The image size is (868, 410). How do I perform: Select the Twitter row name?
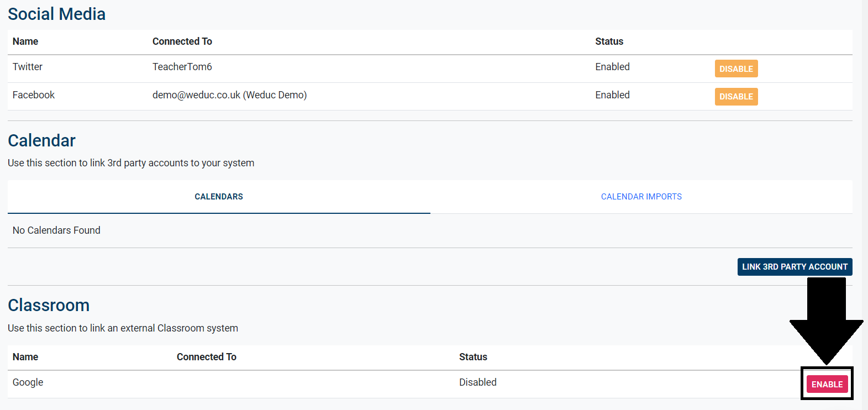pyautogui.click(x=28, y=67)
